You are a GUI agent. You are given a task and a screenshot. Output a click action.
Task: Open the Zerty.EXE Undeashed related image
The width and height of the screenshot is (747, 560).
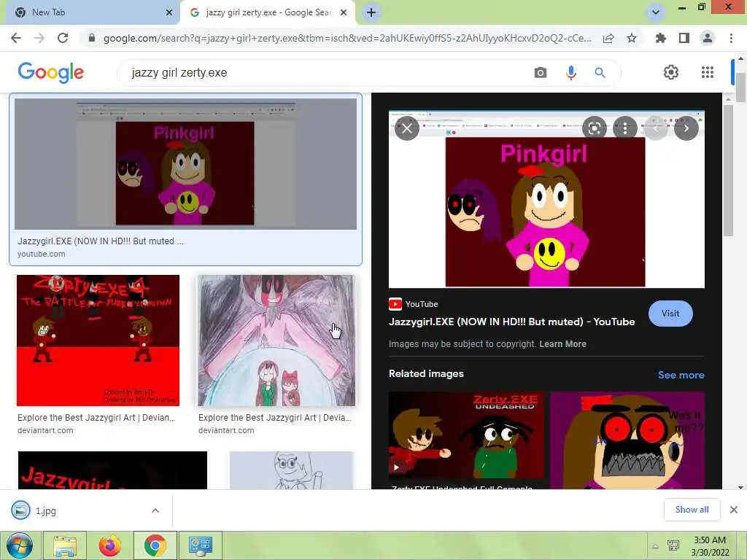point(466,435)
